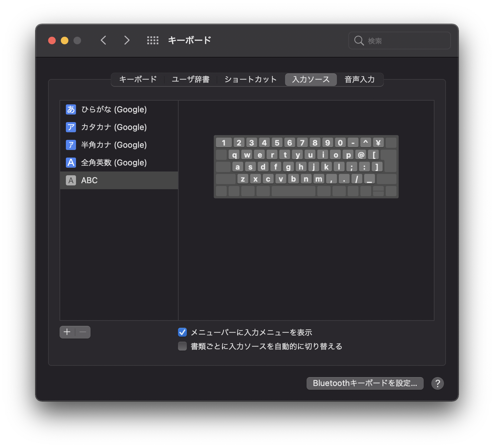This screenshot has width=494, height=448.
Task: Click the Hiragana (Google) あ icon
Action: [x=71, y=109]
